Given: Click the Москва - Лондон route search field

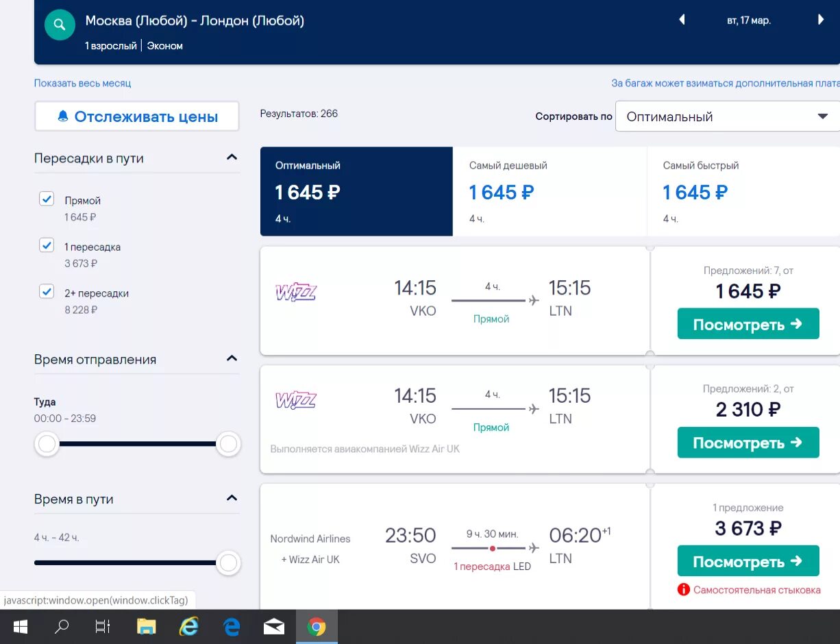Looking at the screenshot, I should (x=195, y=21).
